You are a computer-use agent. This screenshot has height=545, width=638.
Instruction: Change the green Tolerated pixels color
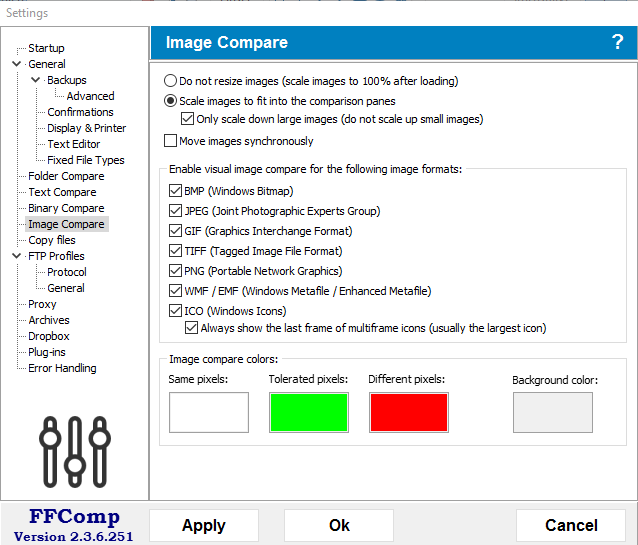308,412
